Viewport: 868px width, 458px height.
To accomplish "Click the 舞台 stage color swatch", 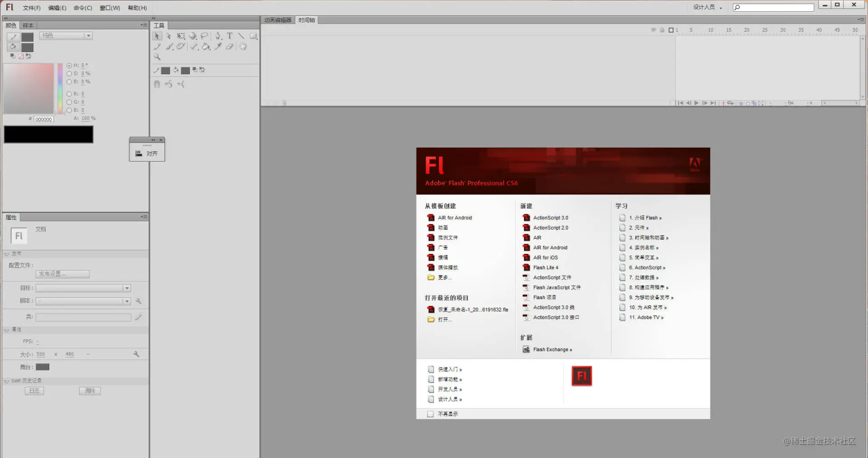I will click(x=42, y=367).
